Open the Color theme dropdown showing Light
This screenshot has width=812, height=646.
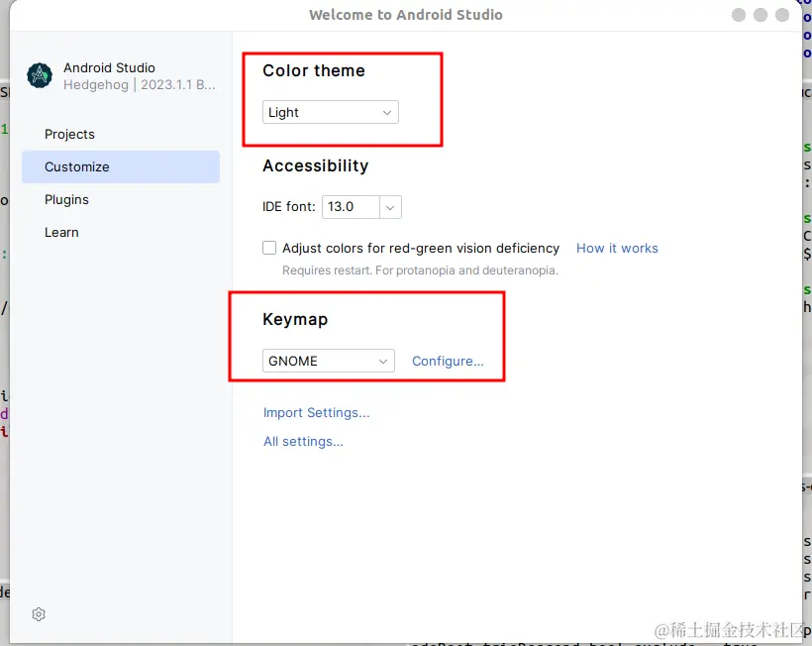pyautogui.click(x=331, y=112)
